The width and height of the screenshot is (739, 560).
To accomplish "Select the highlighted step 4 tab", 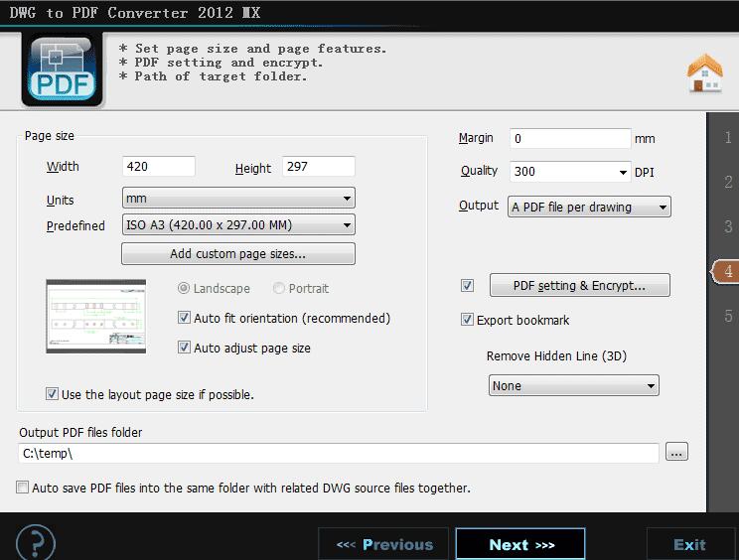I will (725, 271).
